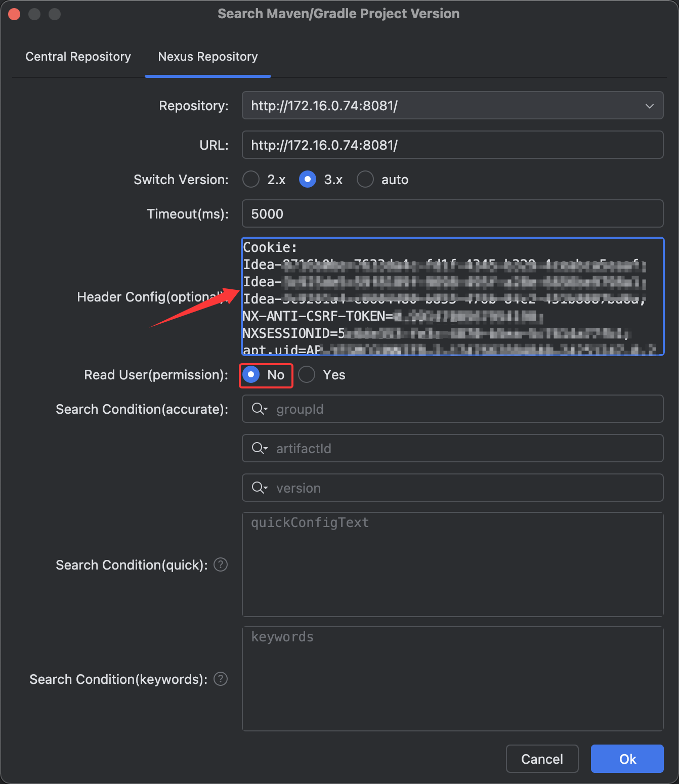Click the quickConfigText text area

(452, 564)
